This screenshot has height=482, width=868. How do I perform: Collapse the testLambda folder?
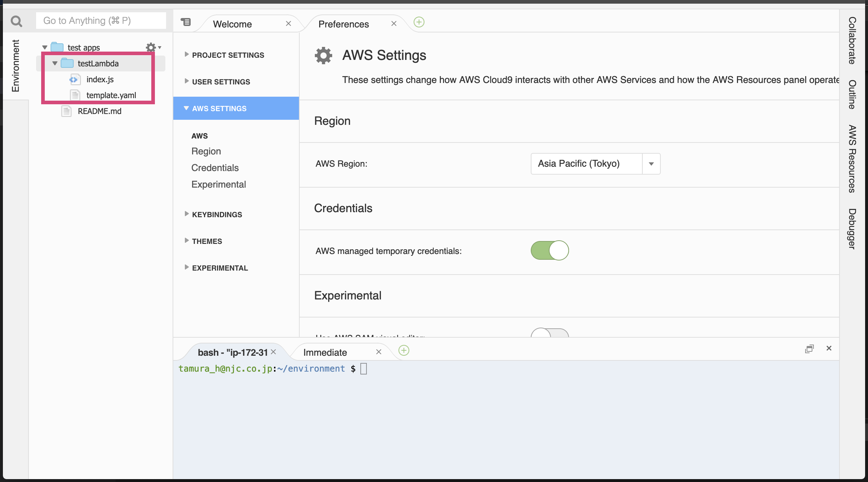(55, 63)
